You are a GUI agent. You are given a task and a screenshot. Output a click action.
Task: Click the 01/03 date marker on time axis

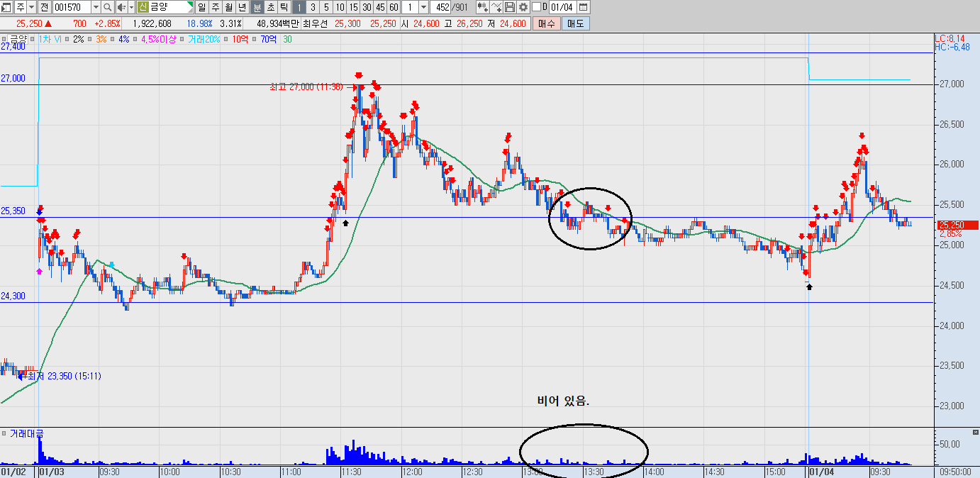coord(52,471)
